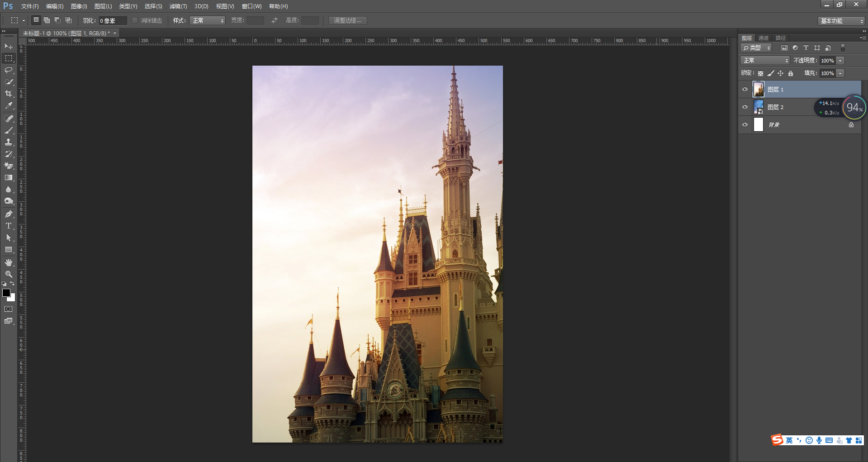This screenshot has height=462, width=868.
Task: Select the Dodge tool
Action: pos(9,201)
